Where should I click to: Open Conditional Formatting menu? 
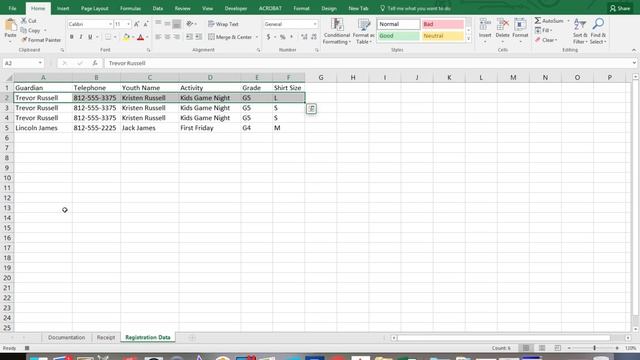pyautogui.click(x=337, y=31)
